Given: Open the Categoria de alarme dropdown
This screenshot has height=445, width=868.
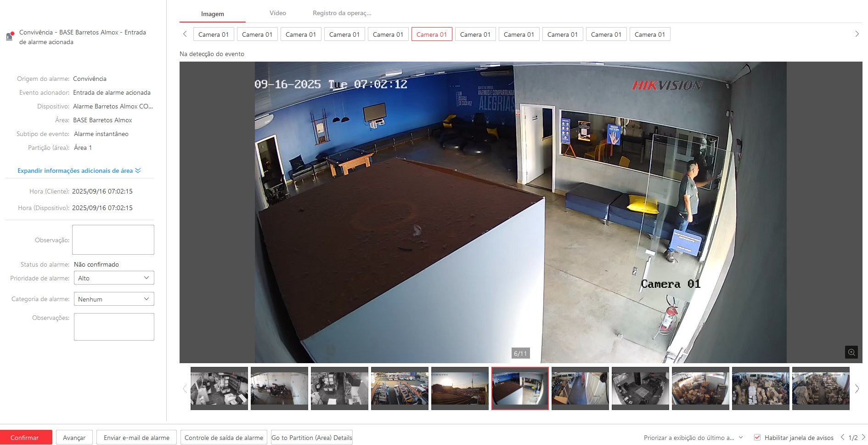Looking at the screenshot, I should click(x=114, y=299).
